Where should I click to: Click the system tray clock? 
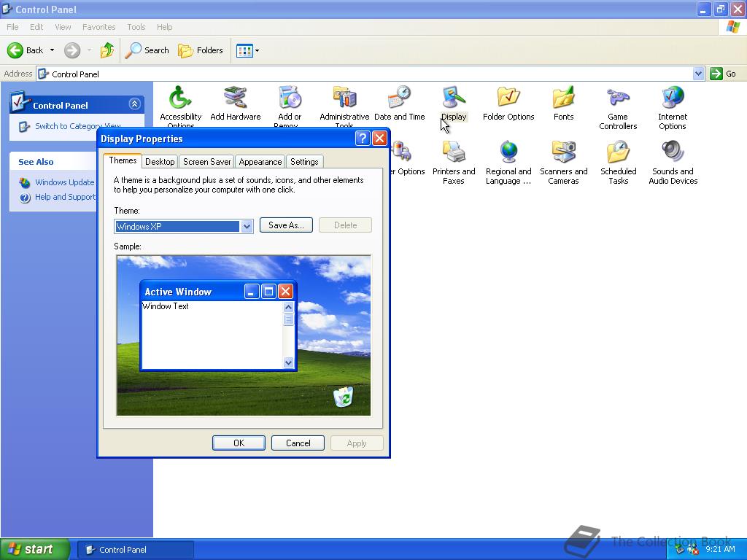tap(720, 549)
